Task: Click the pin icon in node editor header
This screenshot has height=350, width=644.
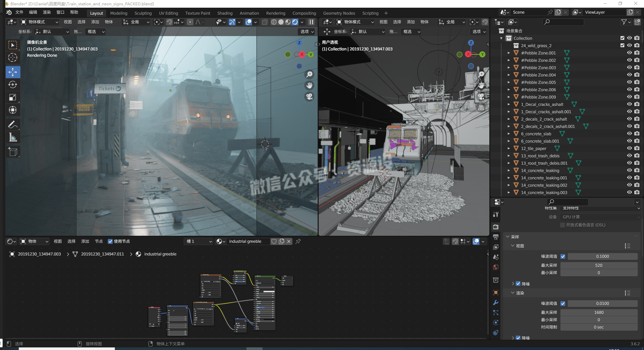Action: [298, 241]
